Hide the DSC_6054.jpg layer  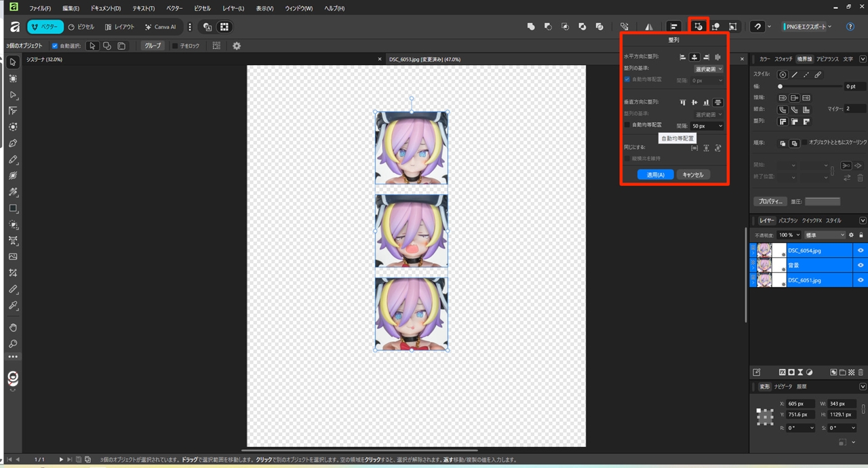click(861, 250)
